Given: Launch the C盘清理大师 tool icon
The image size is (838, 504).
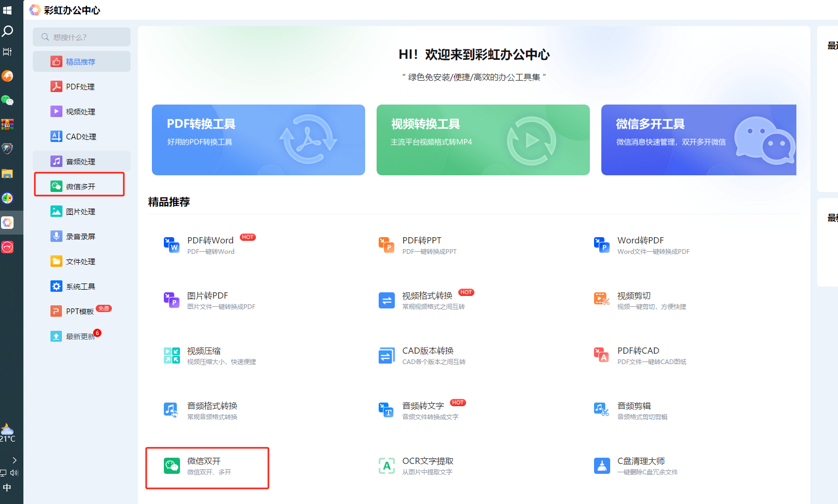Looking at the screenshot, I should click(602, 466).
